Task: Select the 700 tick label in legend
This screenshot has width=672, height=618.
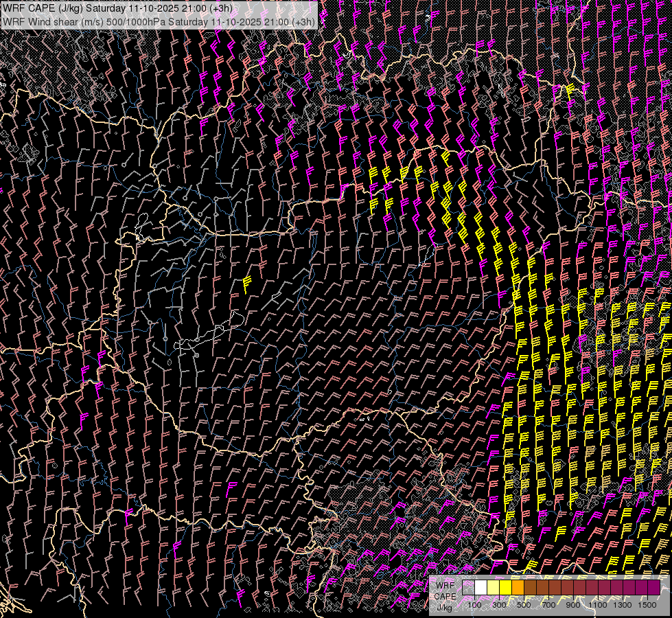Action: click(548, 605)
